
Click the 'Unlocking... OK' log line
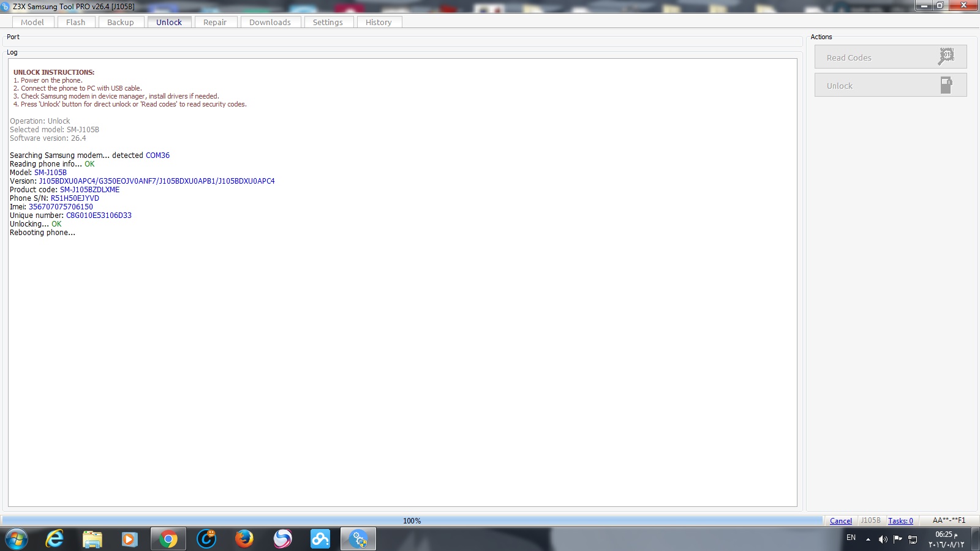[x=36, y=224]
